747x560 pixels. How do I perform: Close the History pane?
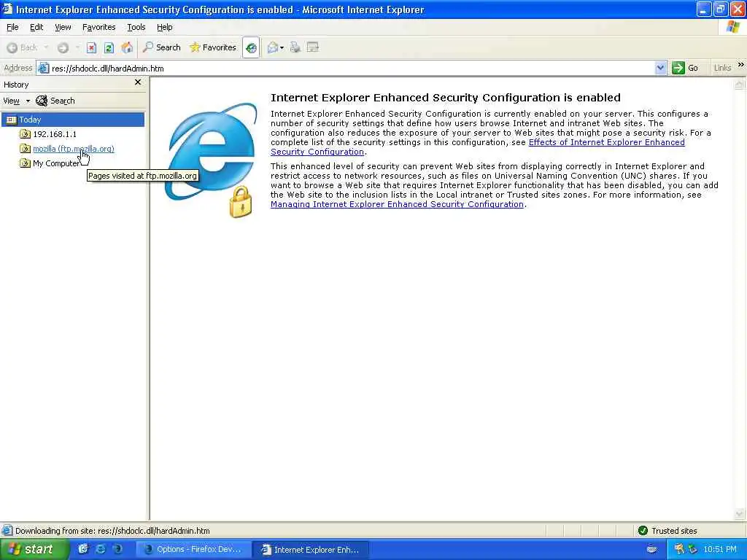point(138,82)
